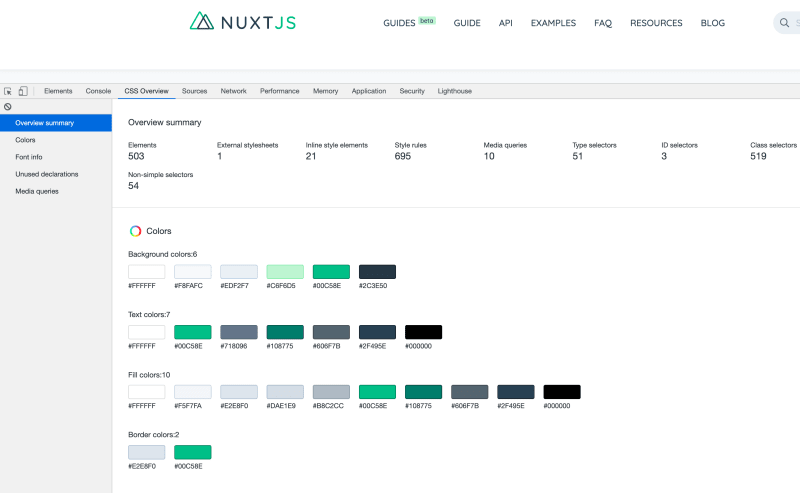The image size is (800, 493).
Task: Open the FAQ nav link
Action: (x=603, y=23)
